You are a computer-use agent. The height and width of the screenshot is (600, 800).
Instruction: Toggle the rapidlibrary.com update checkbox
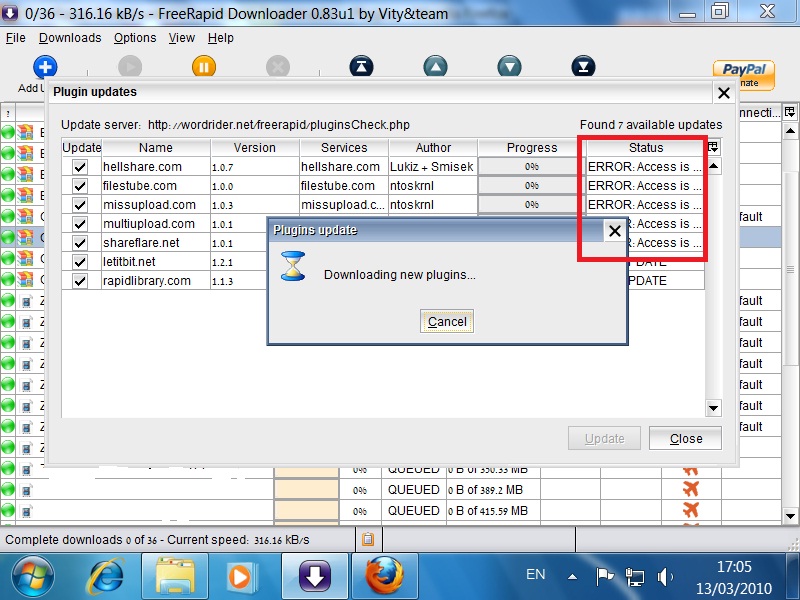(x=80, y=281)
